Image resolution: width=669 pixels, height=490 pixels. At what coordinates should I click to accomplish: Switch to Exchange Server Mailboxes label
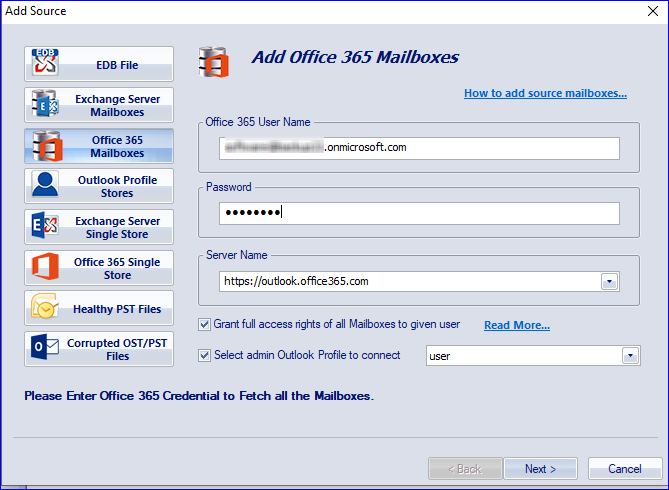(x=117, y=105)
